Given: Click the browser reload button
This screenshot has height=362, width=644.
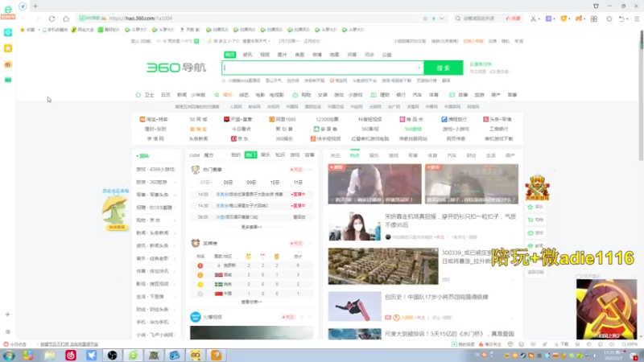Looking at the screenshot, I should pyautogui.click(x=52, y=19).
